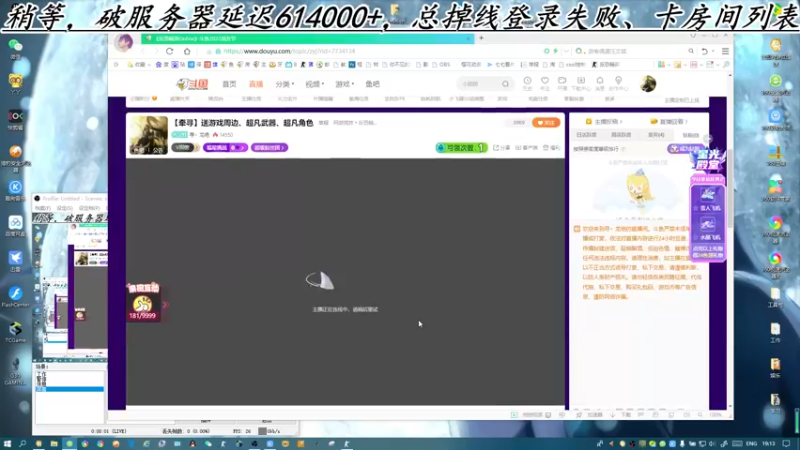Click the Douyu search magnifier icon
The image size is (800, 450).
(505, 84)
